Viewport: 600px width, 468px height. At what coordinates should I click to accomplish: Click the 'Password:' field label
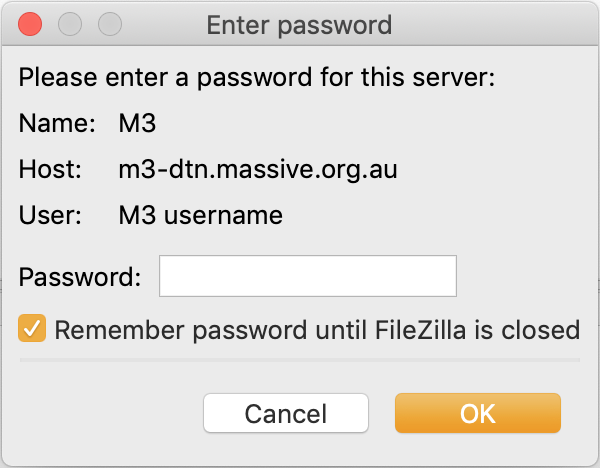[81, 277]
